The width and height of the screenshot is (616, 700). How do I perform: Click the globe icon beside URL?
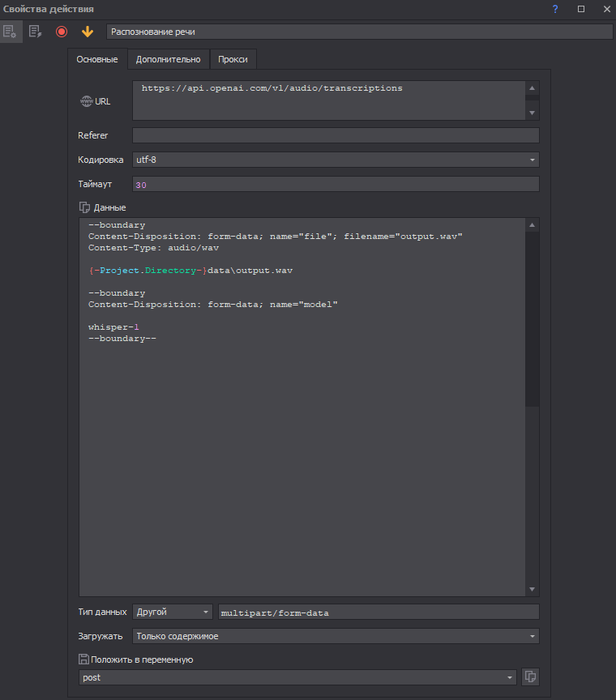click(86, 101)
